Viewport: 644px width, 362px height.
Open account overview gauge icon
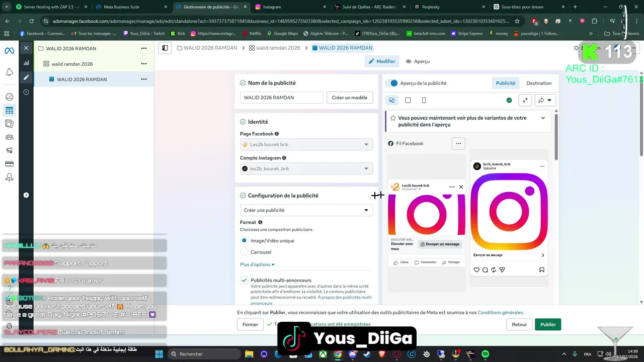9,97
